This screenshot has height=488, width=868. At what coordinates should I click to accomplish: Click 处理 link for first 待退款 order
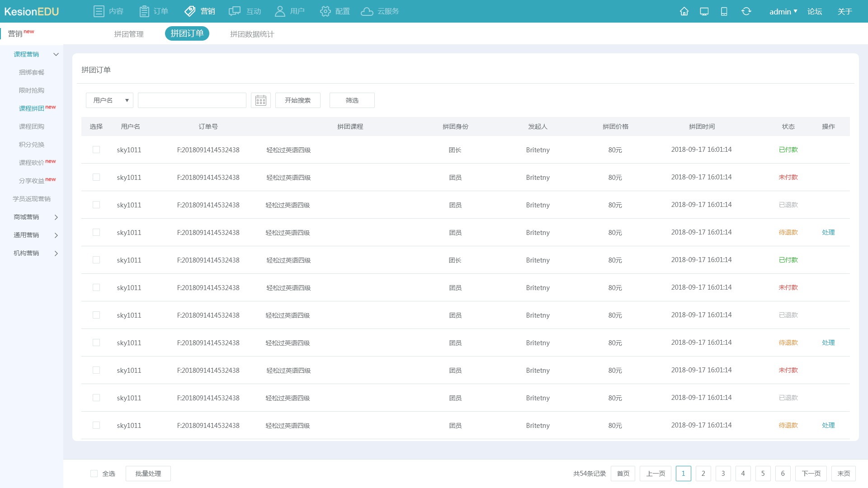coord(828,232)
